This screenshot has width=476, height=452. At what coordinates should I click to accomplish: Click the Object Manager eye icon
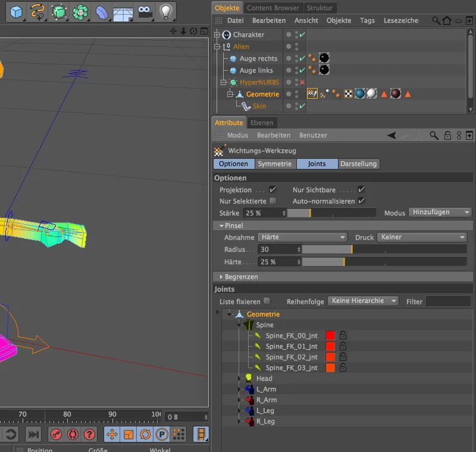tap(458, 21)
